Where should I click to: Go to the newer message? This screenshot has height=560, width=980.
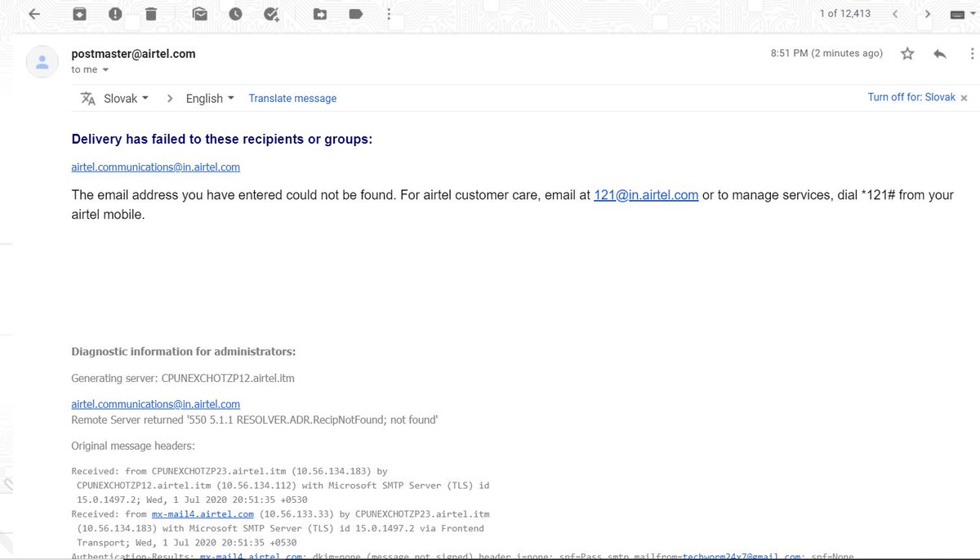pos(896,14)
